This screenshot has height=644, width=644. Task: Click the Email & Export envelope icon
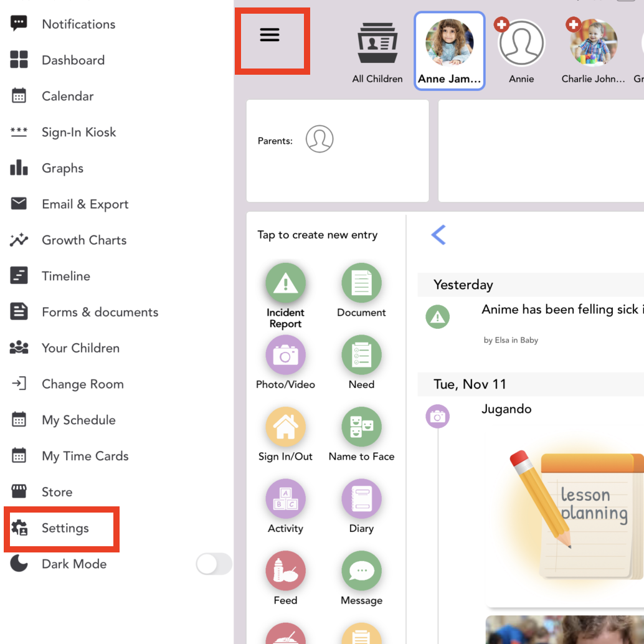(x=19, y=203)
